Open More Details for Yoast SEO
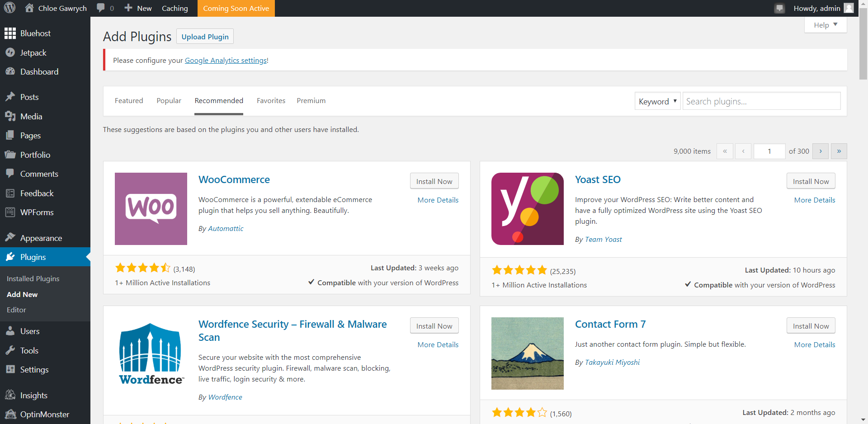This screenshot has height=424, width=868. tap(815, 200)
